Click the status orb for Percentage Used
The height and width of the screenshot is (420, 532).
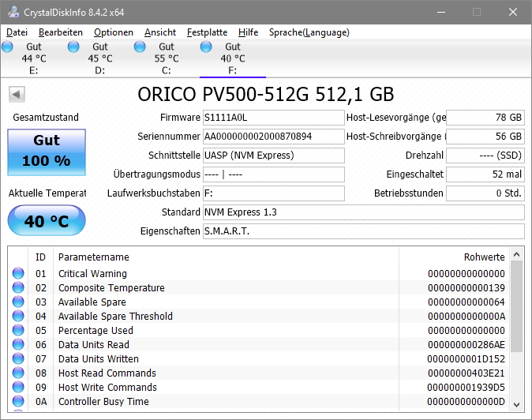(18, 330)
